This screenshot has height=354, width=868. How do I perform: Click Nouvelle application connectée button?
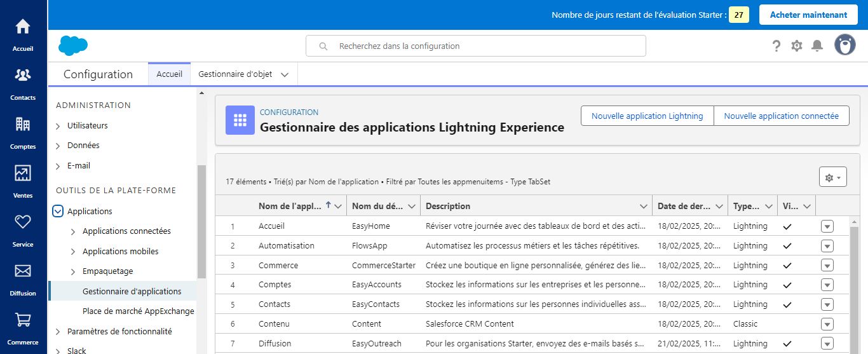[x=782, y=116]
